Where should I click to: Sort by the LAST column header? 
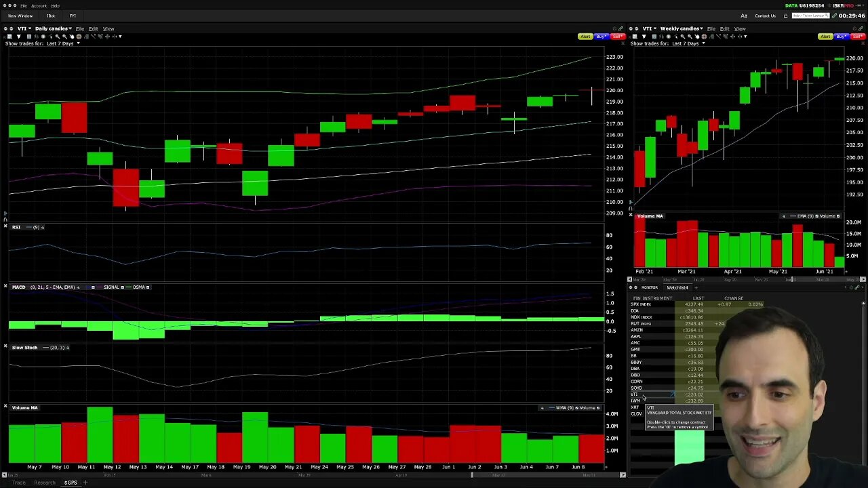tap(698, 298)
